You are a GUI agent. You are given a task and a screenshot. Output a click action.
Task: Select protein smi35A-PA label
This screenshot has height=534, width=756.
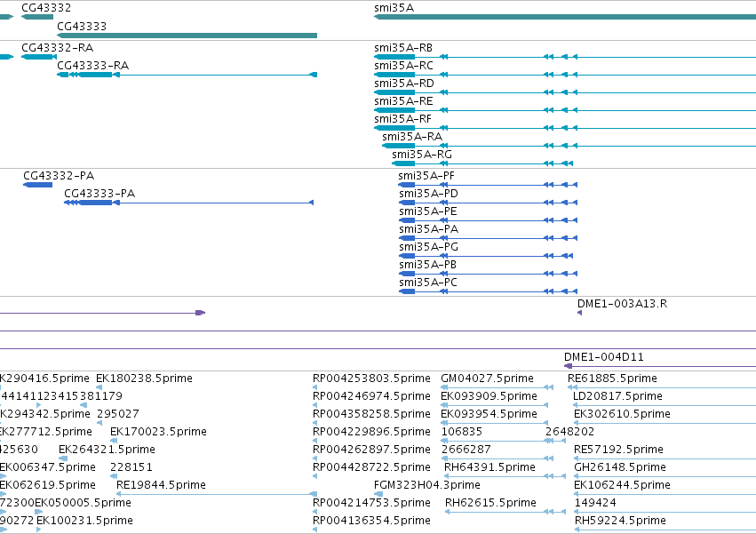coord(428,229)
